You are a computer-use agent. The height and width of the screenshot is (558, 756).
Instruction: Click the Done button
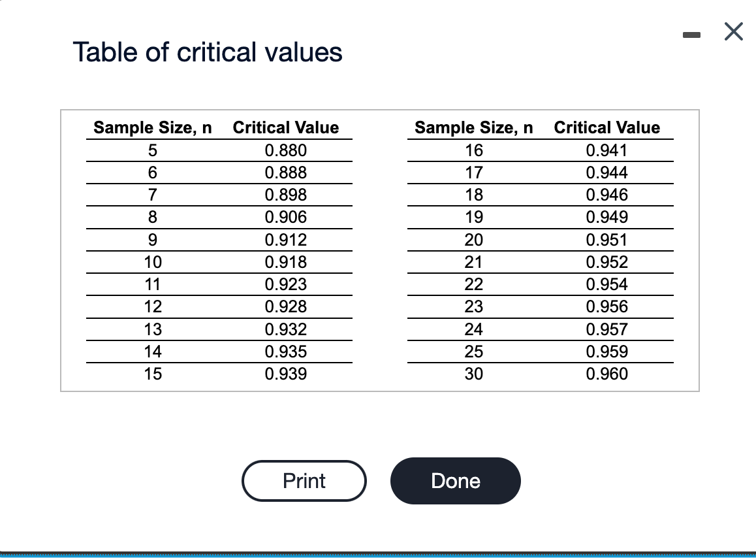click(455, 481)
